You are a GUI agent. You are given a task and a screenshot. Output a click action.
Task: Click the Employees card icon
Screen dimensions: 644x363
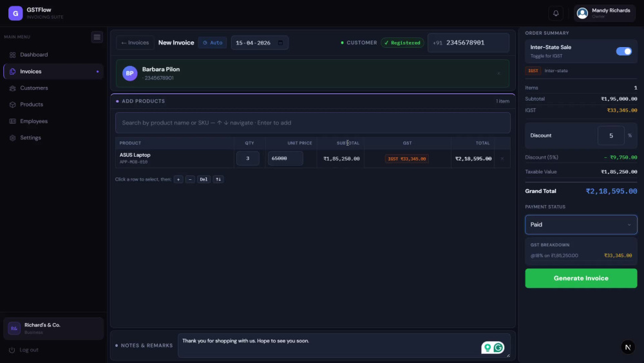[12, 121]
